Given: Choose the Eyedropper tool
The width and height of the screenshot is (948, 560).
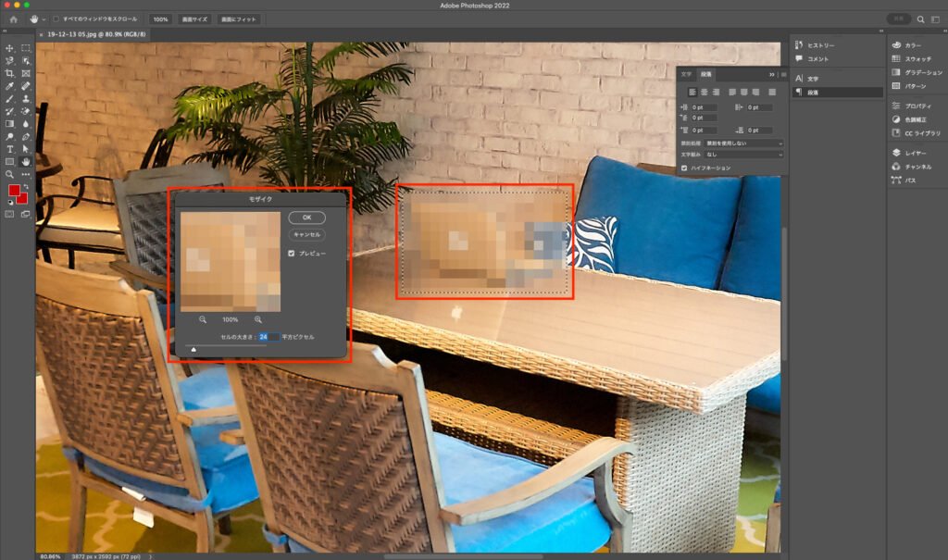Looking at the screenshot, I should (9, 86).
